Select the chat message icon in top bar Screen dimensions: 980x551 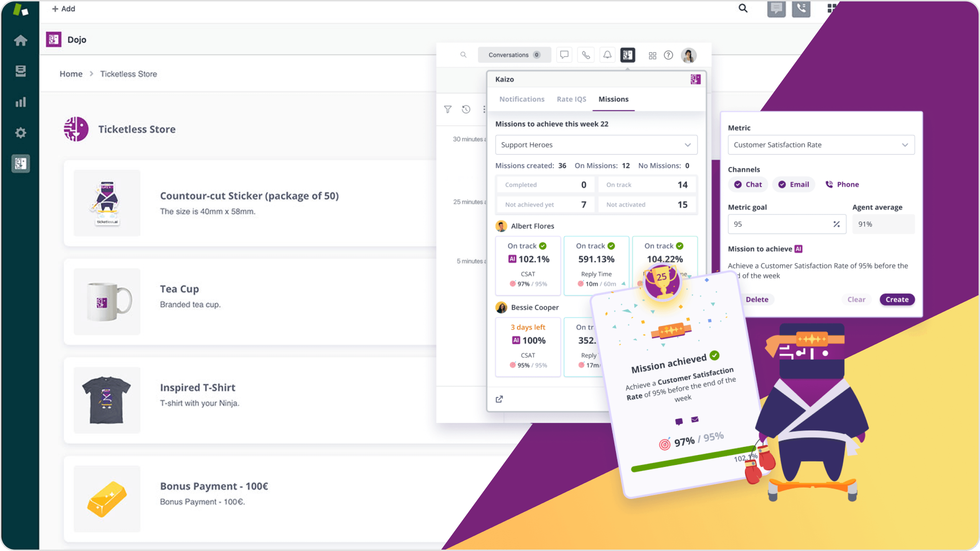[x=776, y=8]
